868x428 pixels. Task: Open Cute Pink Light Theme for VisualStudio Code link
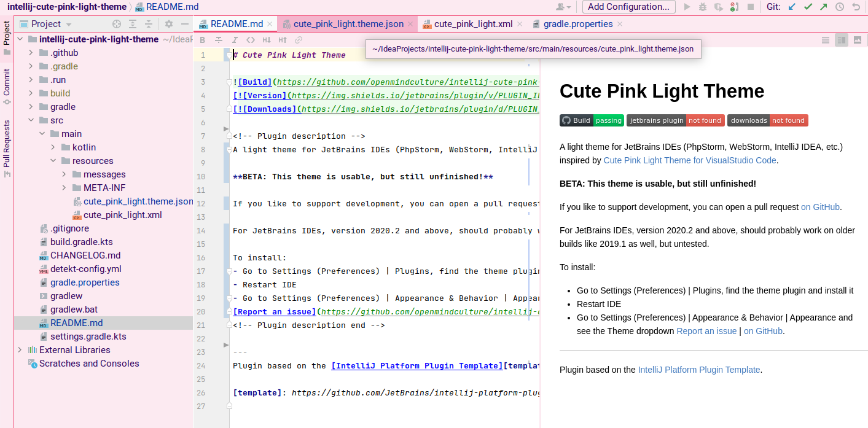[690, 160]
